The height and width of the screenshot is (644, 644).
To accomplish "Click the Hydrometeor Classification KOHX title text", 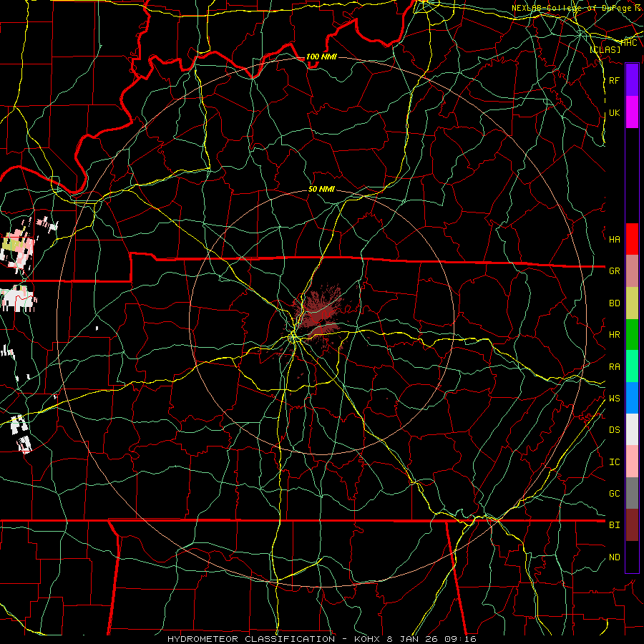I will pos(321,639).
